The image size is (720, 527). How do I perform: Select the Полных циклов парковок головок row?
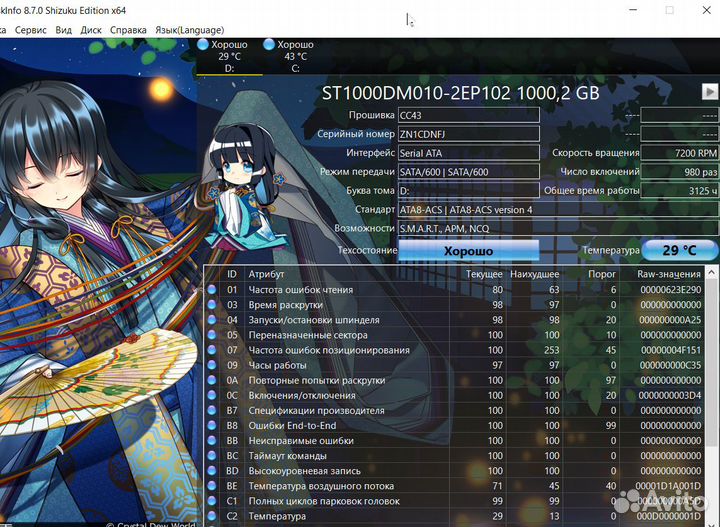coord(455,501)
